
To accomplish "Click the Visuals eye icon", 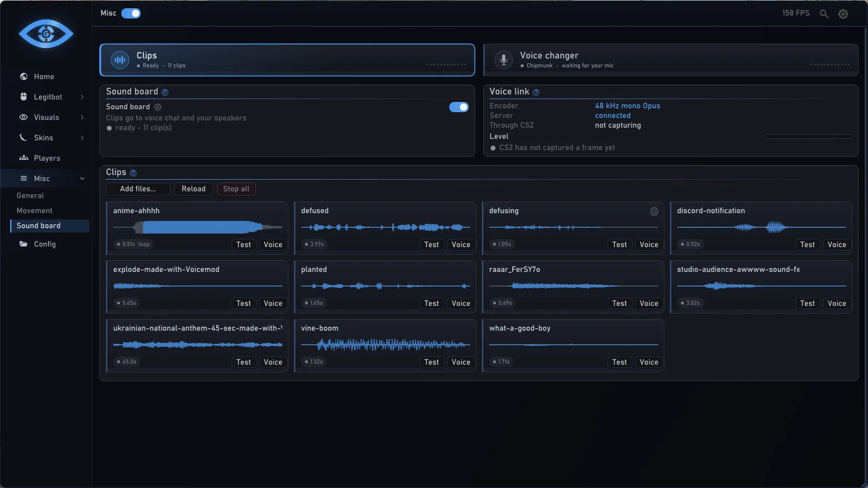I will [23, 117].
